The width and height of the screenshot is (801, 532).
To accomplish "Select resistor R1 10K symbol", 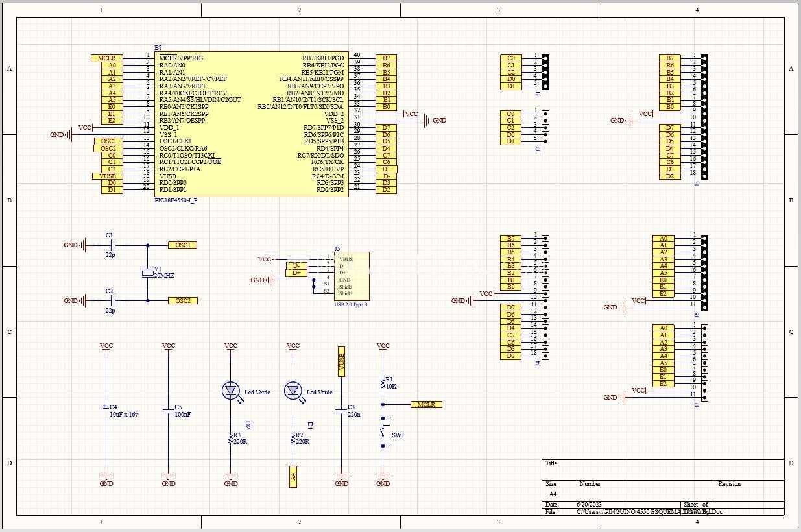I will [x=383, y=383].
